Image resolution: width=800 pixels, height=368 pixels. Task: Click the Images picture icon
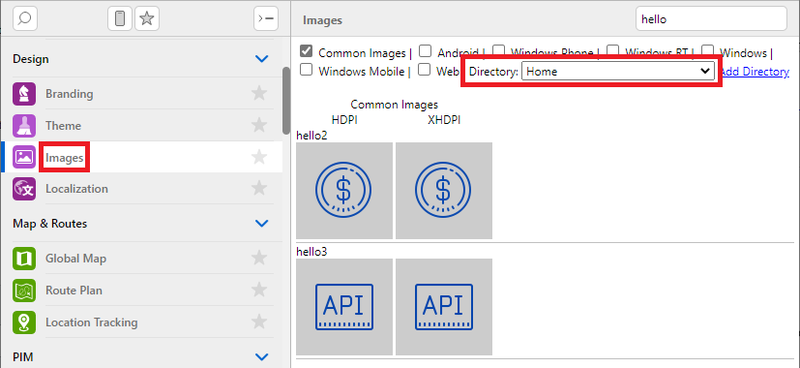click(x=24, y=157)
